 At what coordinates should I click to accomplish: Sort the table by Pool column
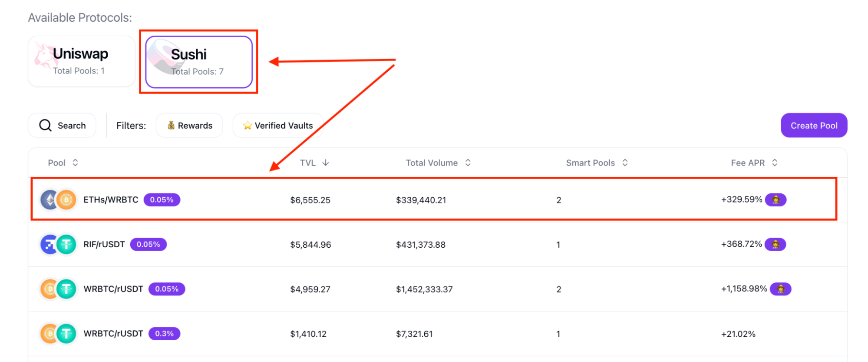point(63,163)
